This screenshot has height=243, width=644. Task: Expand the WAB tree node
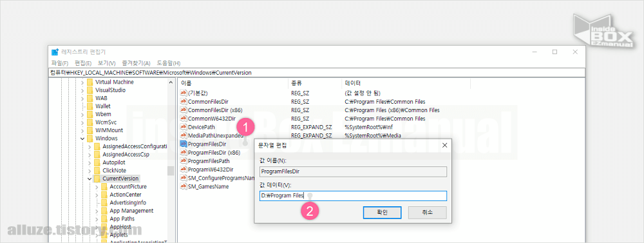82,98
